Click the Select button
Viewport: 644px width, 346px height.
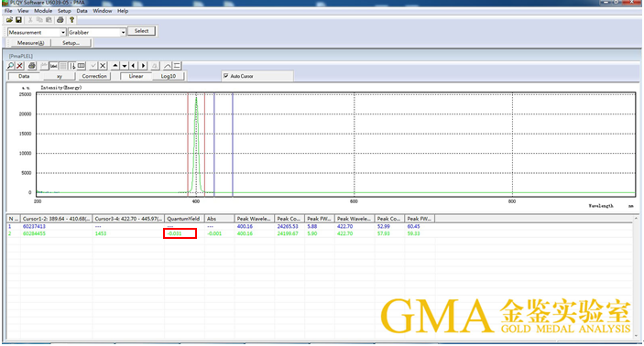[x=141, y=31]
